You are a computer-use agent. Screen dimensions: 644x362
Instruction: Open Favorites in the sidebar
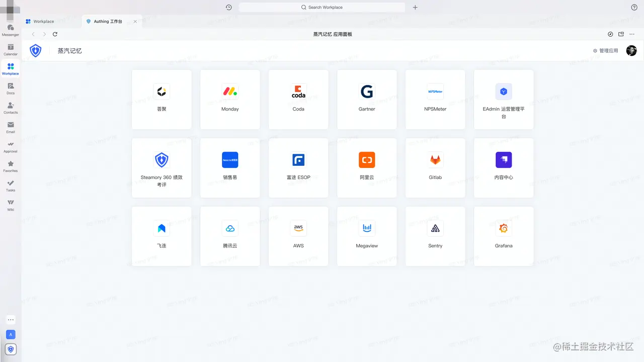pyautogui.click(x=11, y=166)
